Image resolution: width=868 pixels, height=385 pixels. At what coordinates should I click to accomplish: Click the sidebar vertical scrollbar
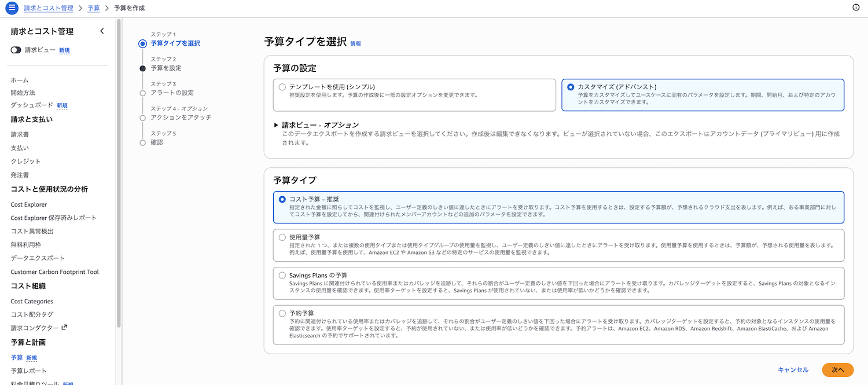[119, 174]
